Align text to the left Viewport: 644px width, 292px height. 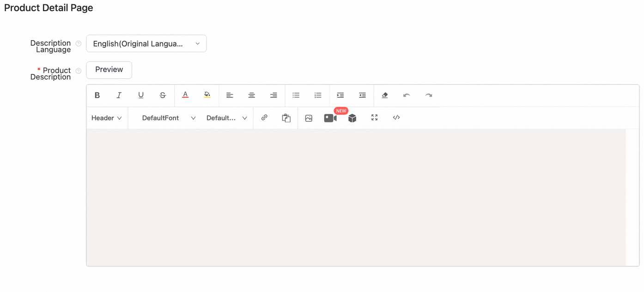click(x=230, y=95)
